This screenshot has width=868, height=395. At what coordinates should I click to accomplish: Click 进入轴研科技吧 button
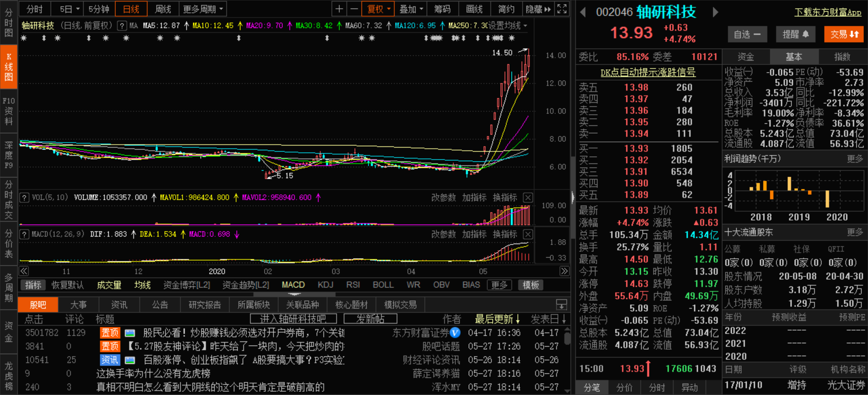tap(293, 319)
